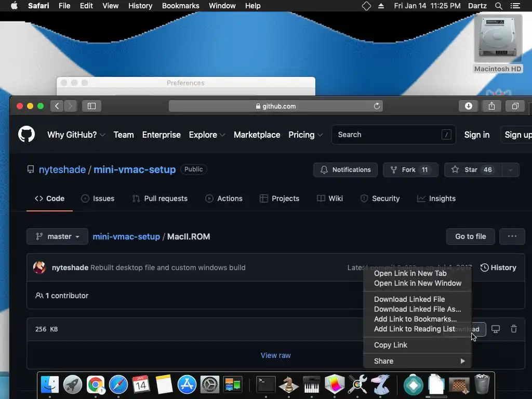Screen dimensions: 532x399
Task: Choose Add Link to Reading List
Action: tap(417, 329)
